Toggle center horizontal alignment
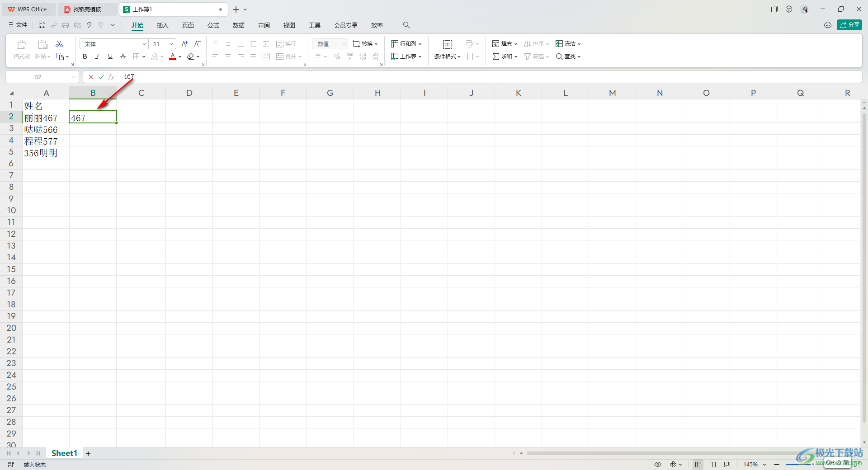868x470 pixels. [228, 56]
